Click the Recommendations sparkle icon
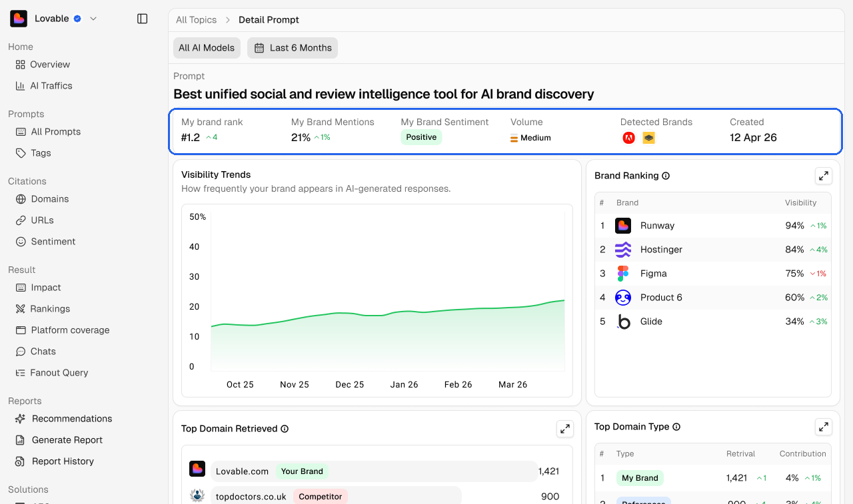The width and height of the screenshot is (853, 504). point(21,419)
